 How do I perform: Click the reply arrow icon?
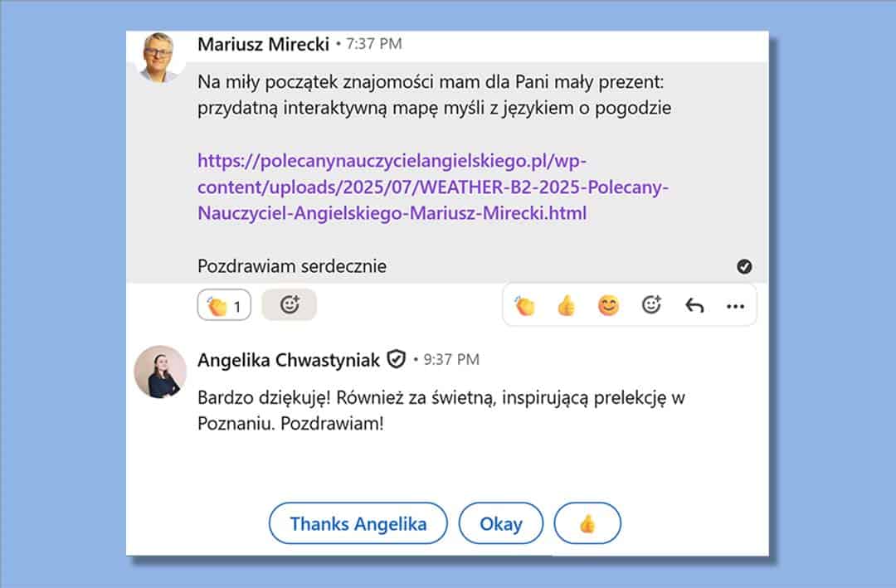tap(695, 305)
